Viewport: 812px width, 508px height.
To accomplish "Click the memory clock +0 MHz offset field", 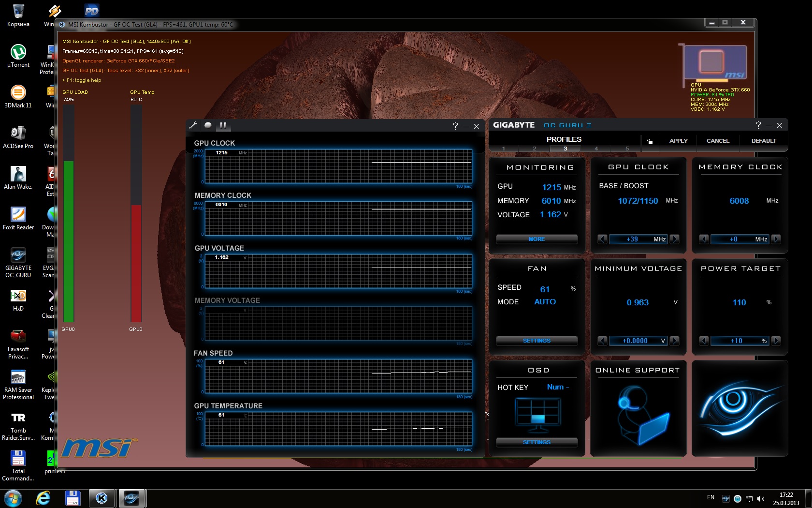I will click(x=740, y=239).
